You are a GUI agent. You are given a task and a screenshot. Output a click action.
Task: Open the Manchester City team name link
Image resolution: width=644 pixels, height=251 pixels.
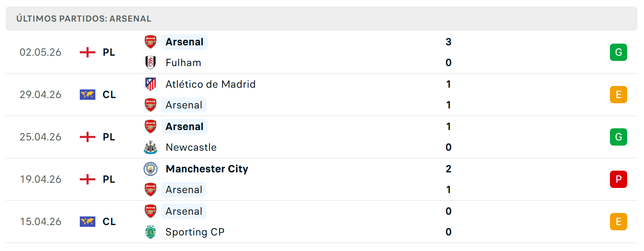coord(207,169)
